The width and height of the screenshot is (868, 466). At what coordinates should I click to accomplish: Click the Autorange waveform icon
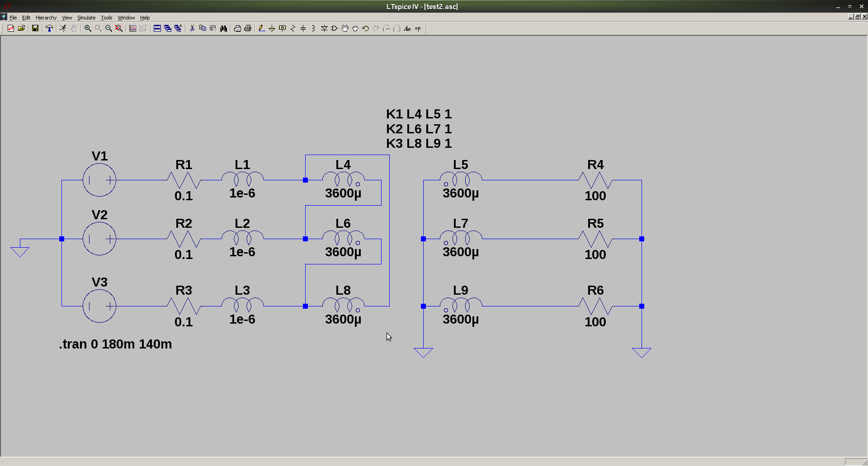tap(133, 28)
